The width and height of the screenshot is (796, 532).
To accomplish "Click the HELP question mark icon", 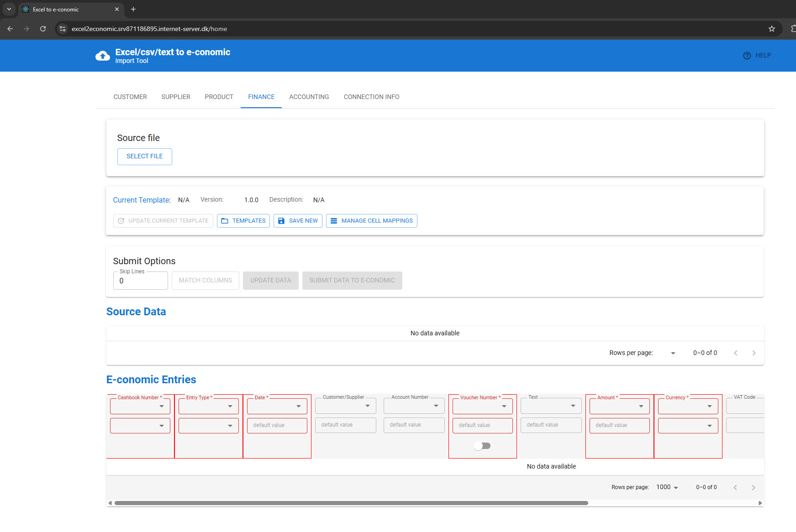I will point(747,56).
